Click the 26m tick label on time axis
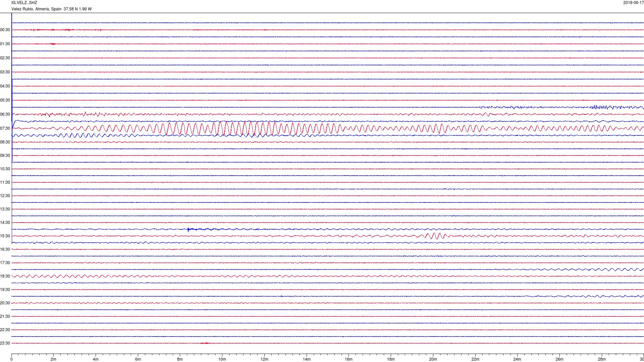The width and height of the screenshot is (644, 362). click(559, 359)
